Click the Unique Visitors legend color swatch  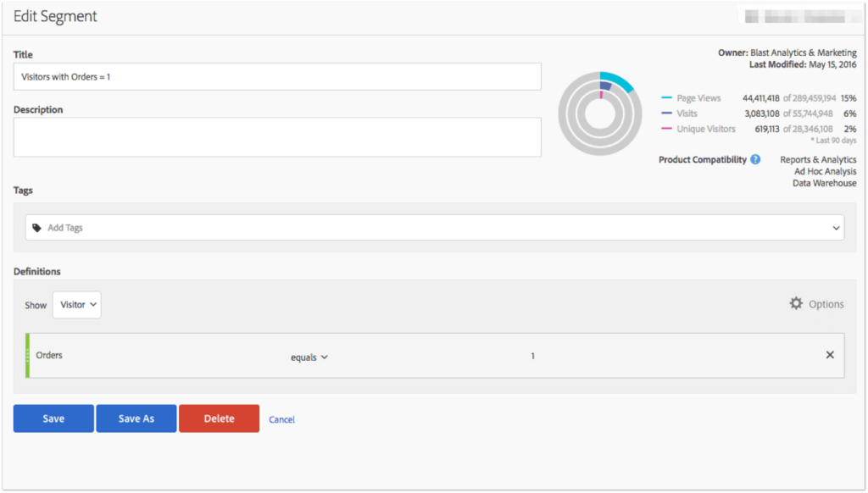click(x=666, y=129)
